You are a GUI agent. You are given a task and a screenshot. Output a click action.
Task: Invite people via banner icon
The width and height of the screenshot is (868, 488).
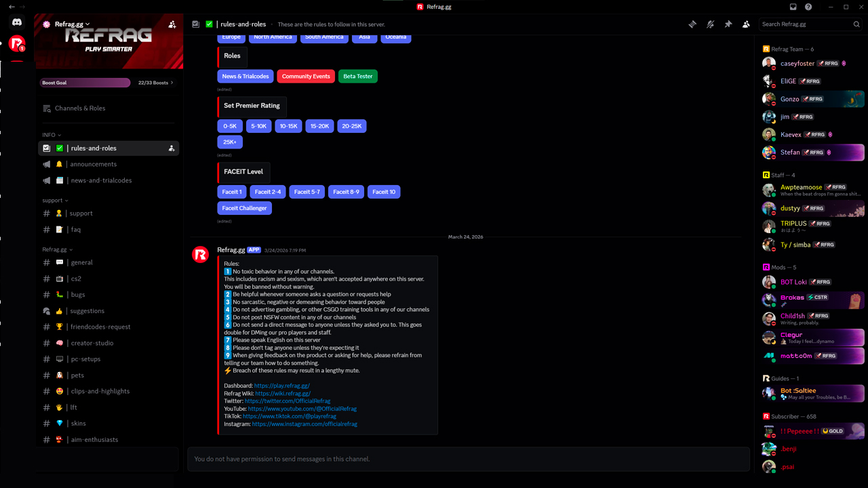pyautogui.click(x=172, y=24)
